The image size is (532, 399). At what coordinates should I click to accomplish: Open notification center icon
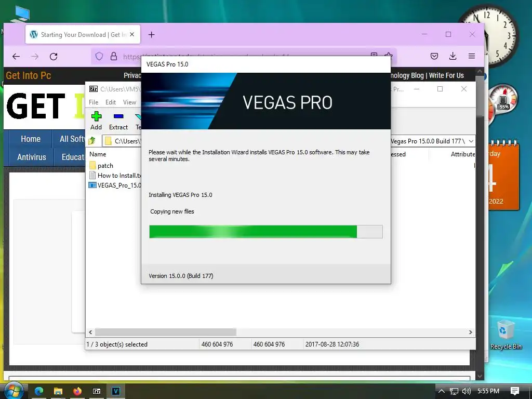pyautogui.click(x=515, y=391)
